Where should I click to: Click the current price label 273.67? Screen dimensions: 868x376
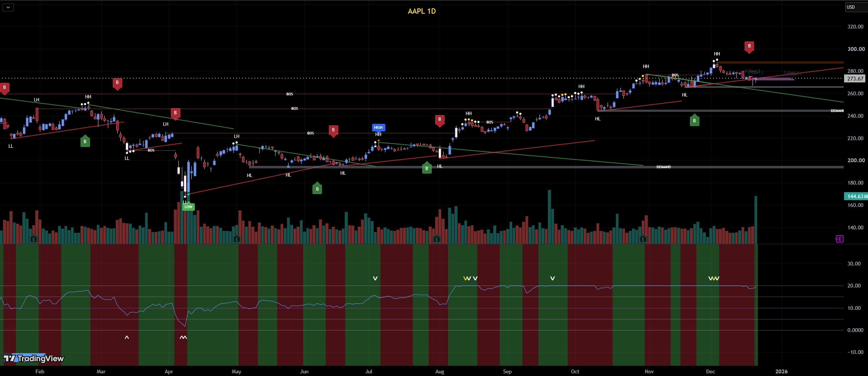click(855, 79)
